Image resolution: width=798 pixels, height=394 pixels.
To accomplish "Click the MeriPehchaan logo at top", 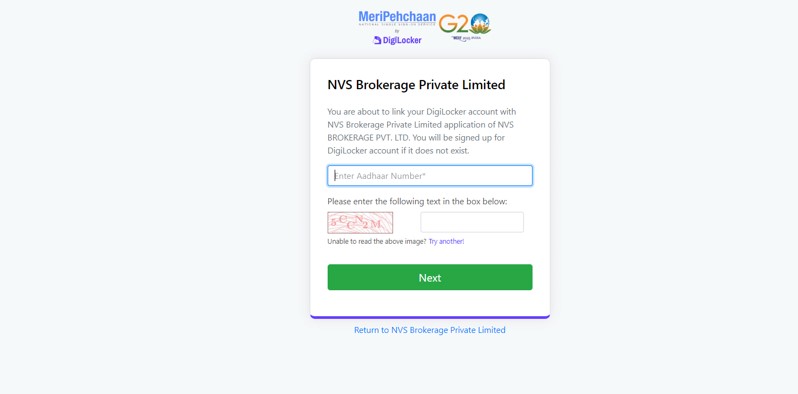I will pyautogui.click(x=397, y=17).
